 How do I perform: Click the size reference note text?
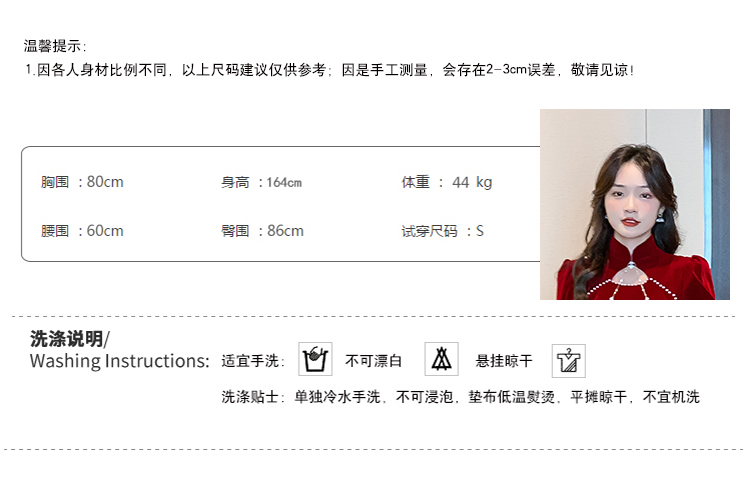(x=330, y=70)
